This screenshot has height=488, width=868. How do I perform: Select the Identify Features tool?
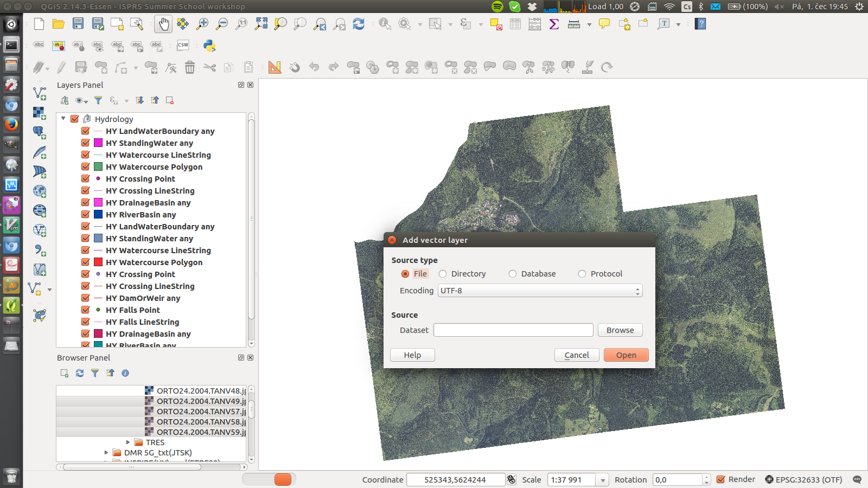pos(385,24)
